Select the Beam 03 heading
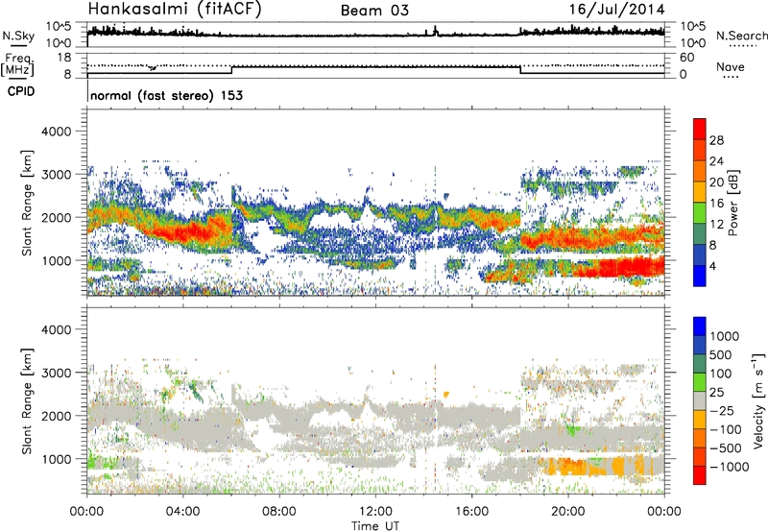 coord(374,11)
